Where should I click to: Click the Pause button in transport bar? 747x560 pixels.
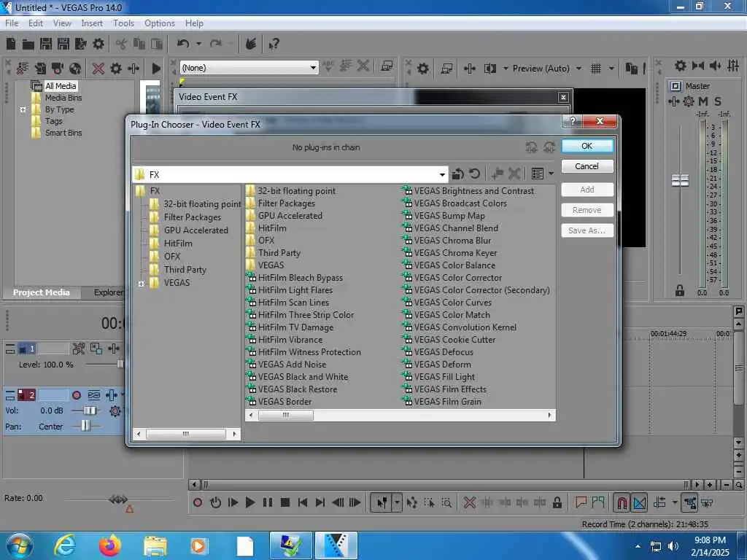coord(267,502)
